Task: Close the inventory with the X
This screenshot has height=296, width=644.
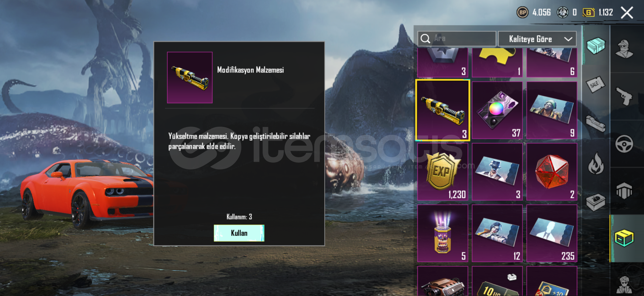Action: click(x=627, y=13)
